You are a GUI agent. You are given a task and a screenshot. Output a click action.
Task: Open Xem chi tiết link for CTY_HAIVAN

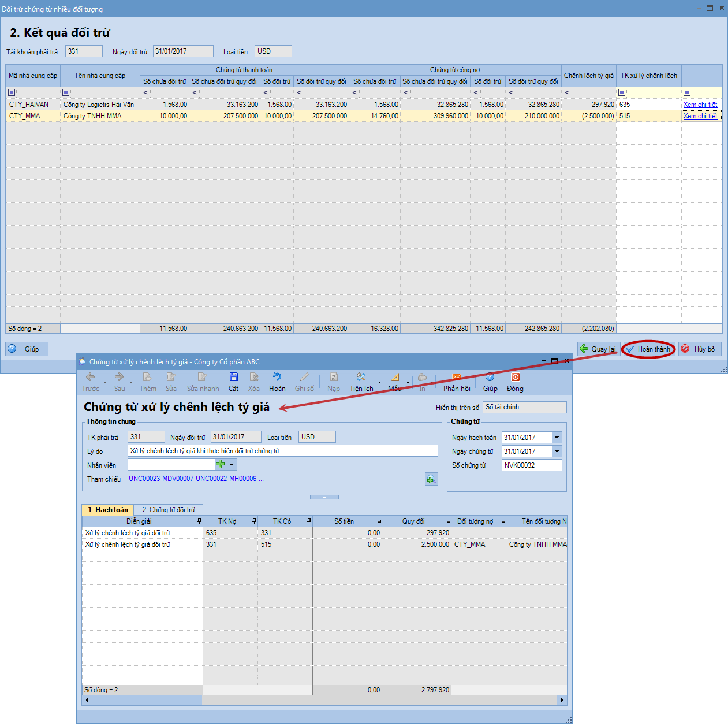(700, 105)
